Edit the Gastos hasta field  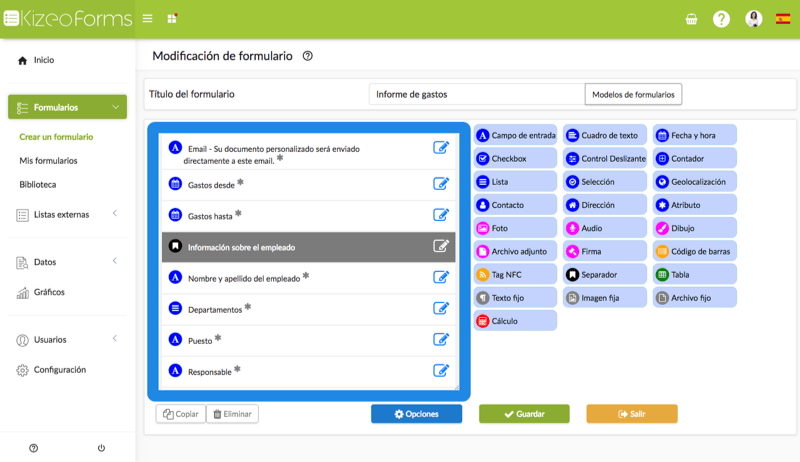point(441,215)
